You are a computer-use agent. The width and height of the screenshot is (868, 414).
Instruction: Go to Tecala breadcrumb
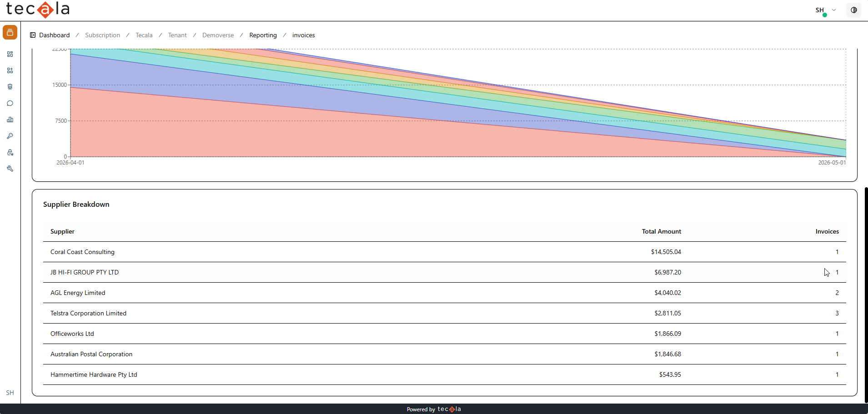[144, 35]
